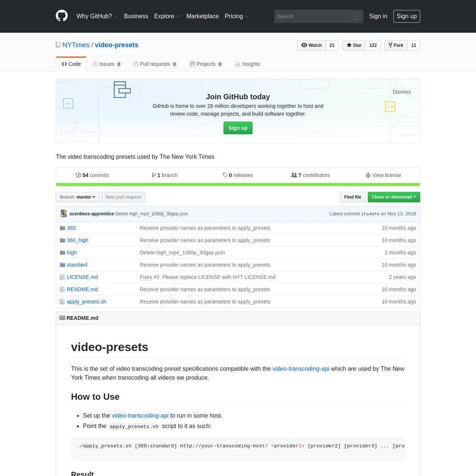View stargazers count 122
The width and height of the screenshot is (476, 476).
[373, 45]
